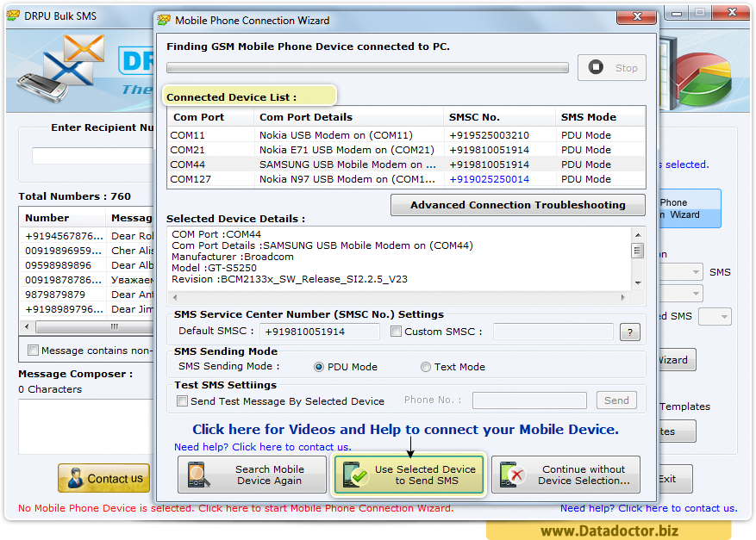Click the green checkmark phone icon on Use Selected Device
Viewport: 756px width, 540px height.
355,475
